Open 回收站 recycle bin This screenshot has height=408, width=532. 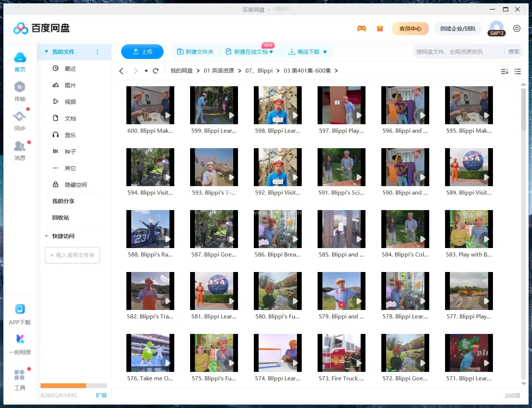[60, 217]
